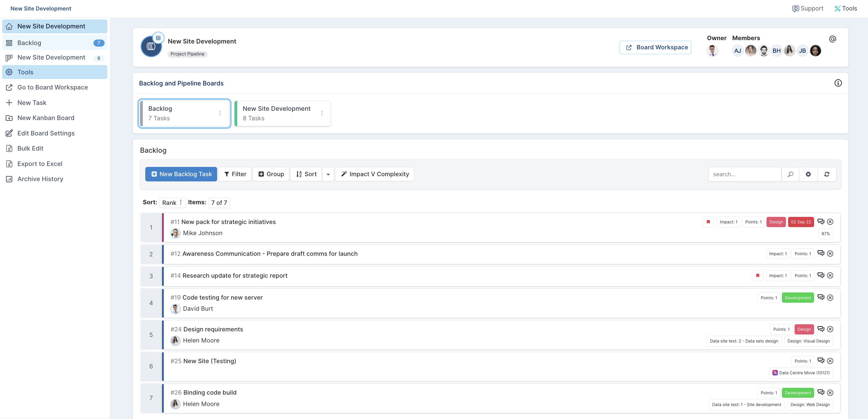Click the red flag icon on task #14

[x=757, y=276]
